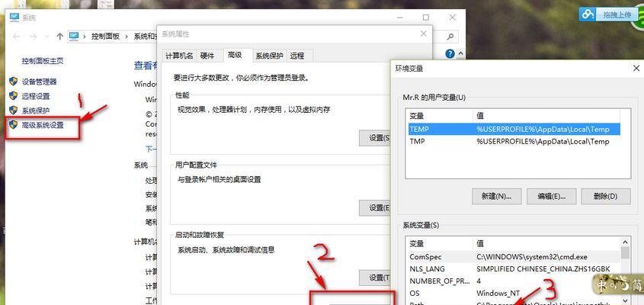The image size is (644, 305).
Task: Open 设备管理器 shield link
Action: pos(39,82)
